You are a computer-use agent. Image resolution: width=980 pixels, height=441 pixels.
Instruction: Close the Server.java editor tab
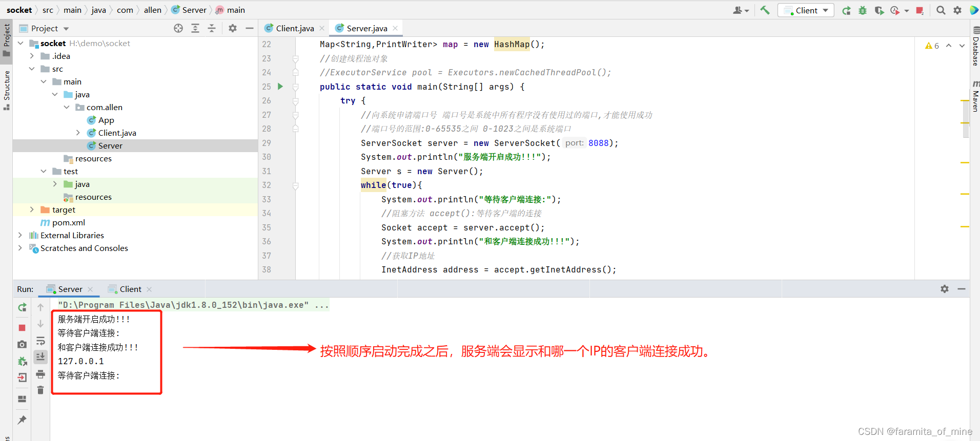[395, 28]
